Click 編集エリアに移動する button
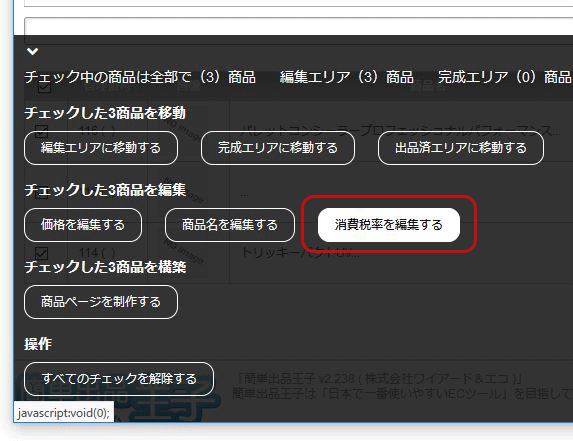This screenshot has width=573, height=441. tap(101, 148)
